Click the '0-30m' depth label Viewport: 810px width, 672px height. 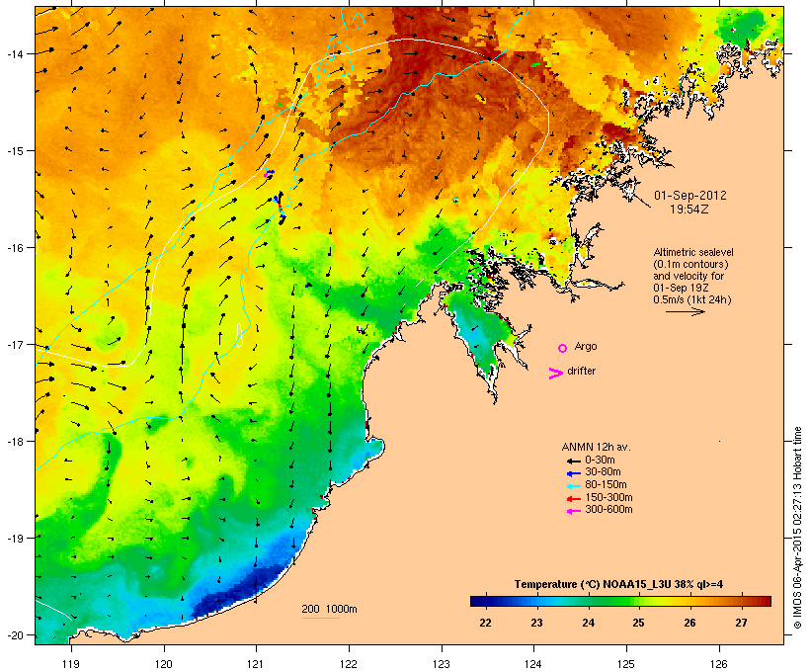(600, 460)
